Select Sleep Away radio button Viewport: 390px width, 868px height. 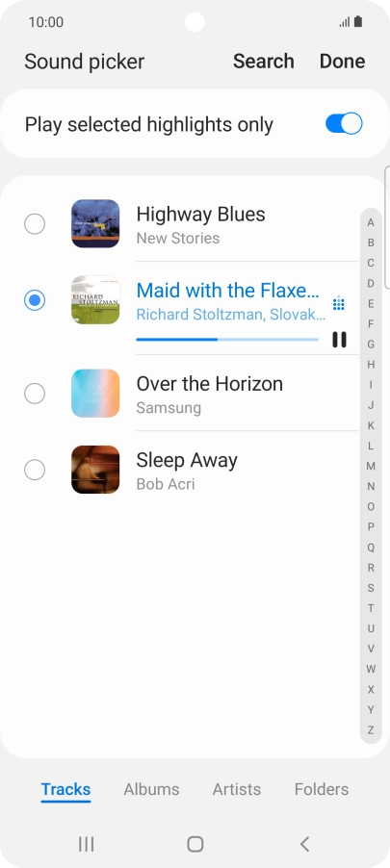pos(35,470)
